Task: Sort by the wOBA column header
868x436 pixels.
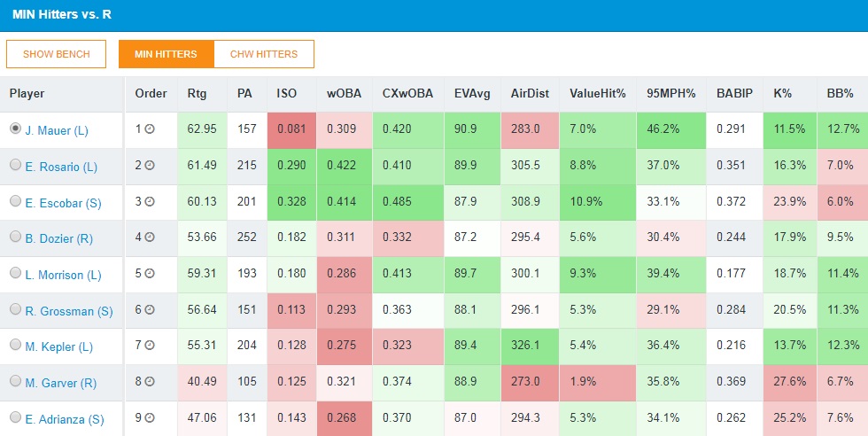Action: tap(344, 94)
